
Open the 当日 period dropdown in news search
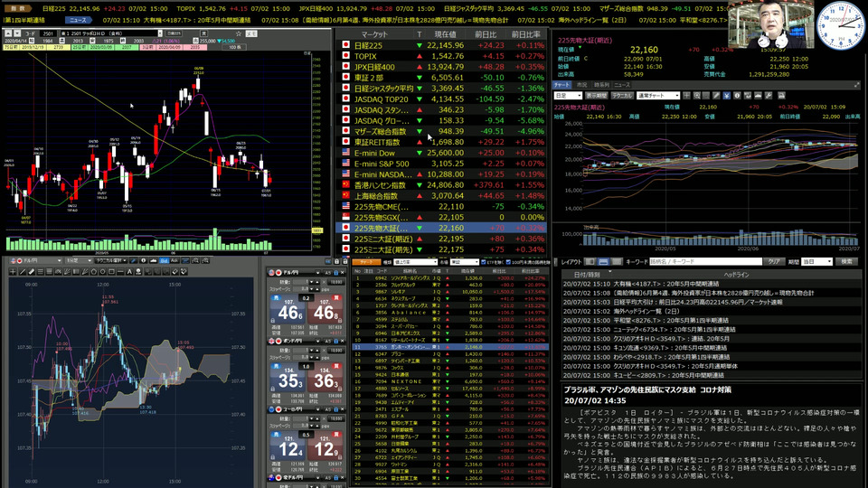tap(817, 261)
